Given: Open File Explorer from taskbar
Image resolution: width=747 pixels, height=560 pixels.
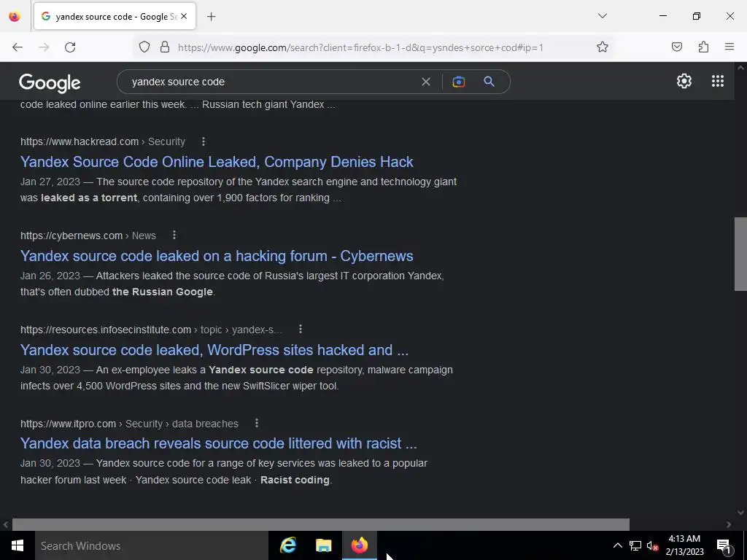Looking at the screenshot, I should pos(323,545).
